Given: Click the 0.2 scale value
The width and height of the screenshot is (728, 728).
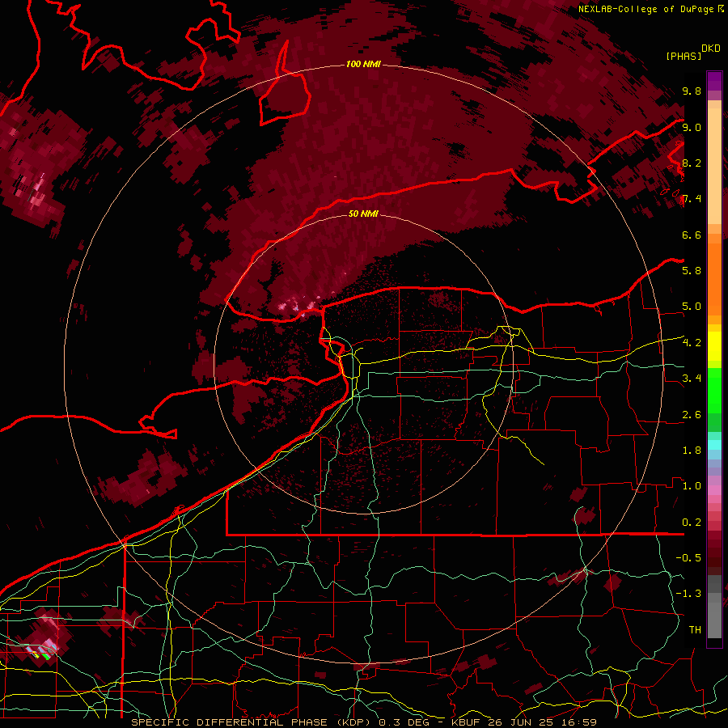Looking at the screenshot, I should [692, 523].
